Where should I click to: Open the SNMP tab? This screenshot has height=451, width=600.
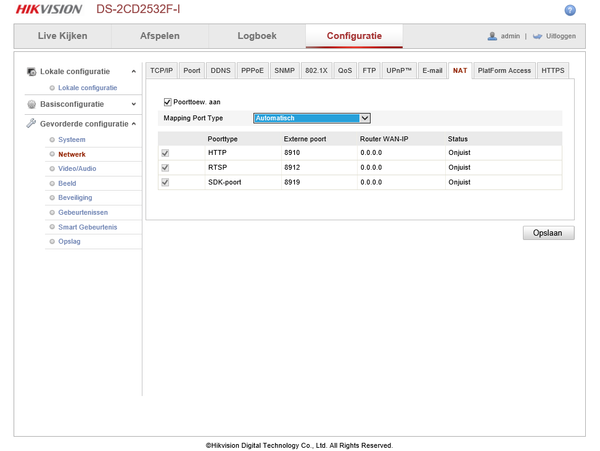click(285, 71)
